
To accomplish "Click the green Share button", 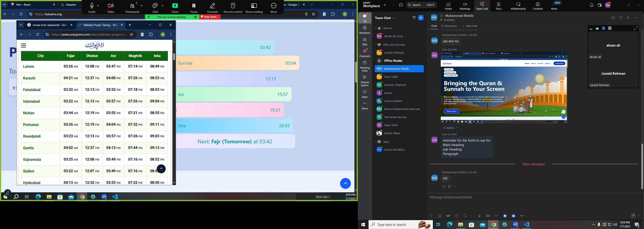I will pyautogui.click(x=175, y=8).
